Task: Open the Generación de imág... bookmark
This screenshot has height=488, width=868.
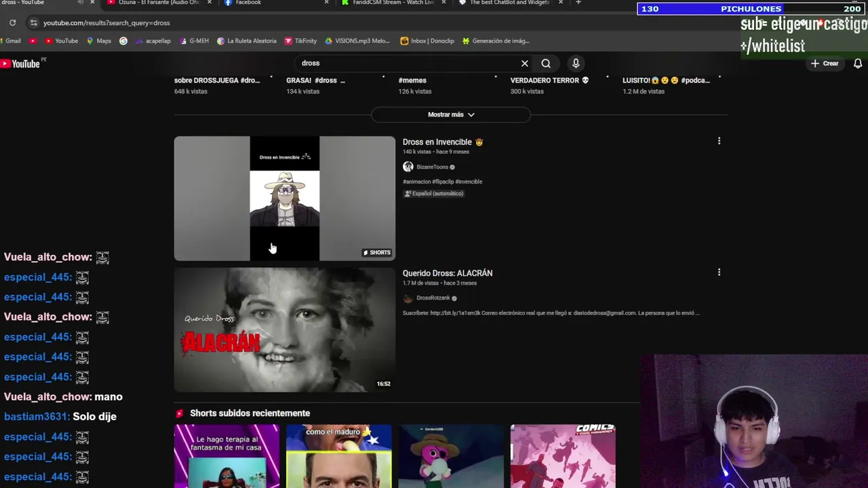Action: click(496, 41)
